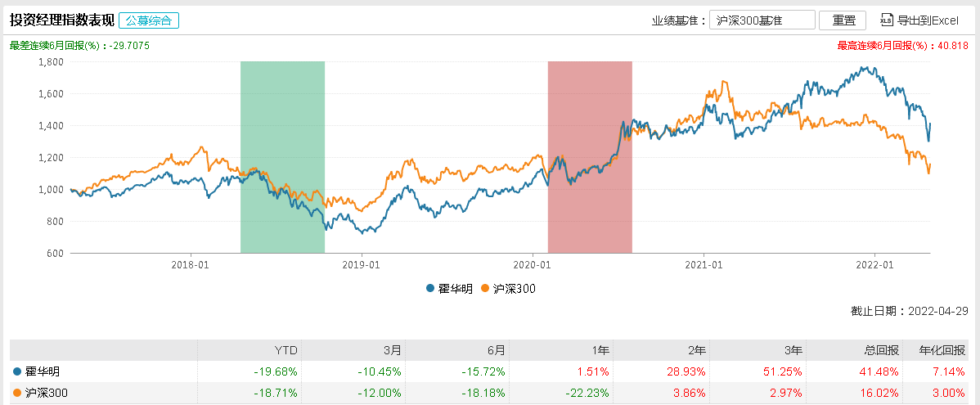Image resolution: width=980 pixels, height=405 pixels.
Task: Toggle 沪深300 series via legend label
Action: point(515,288)
